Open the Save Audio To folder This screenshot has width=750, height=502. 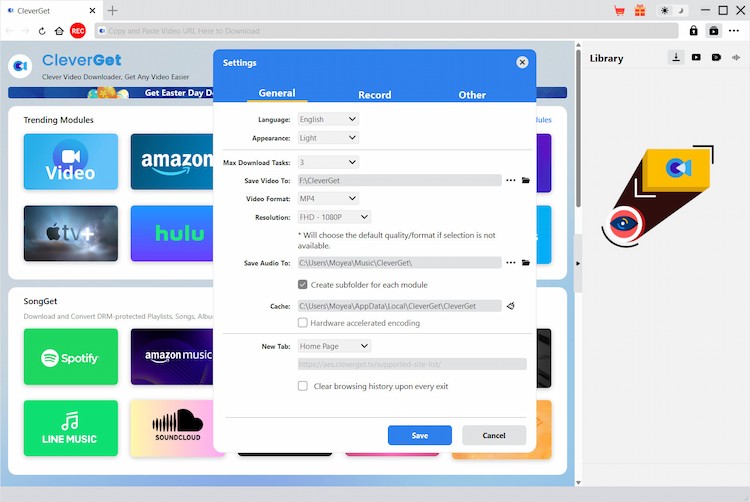click(526, 262)
